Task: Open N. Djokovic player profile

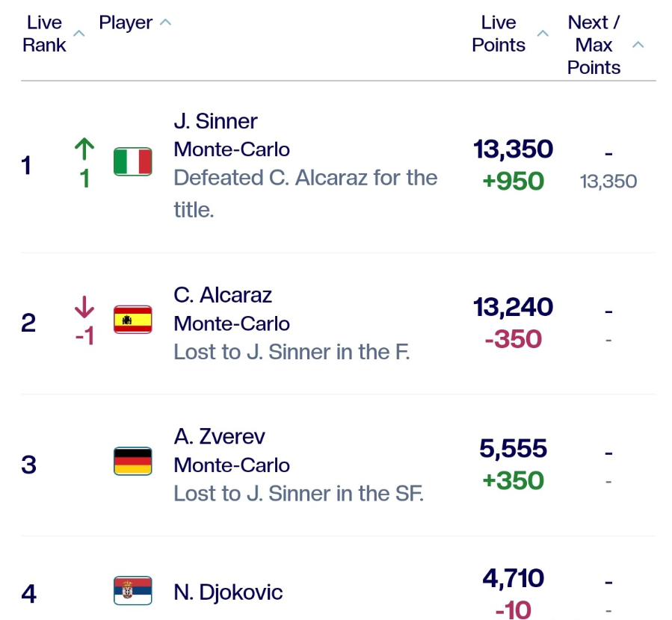Action: click(228, 592)
